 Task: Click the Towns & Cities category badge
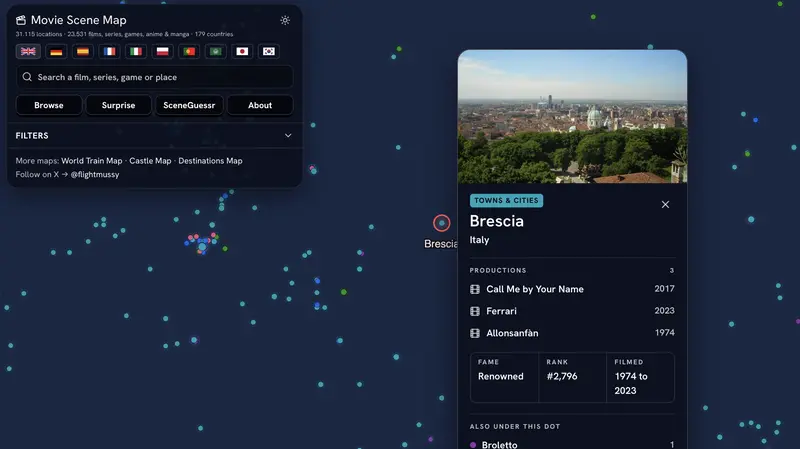506,201
